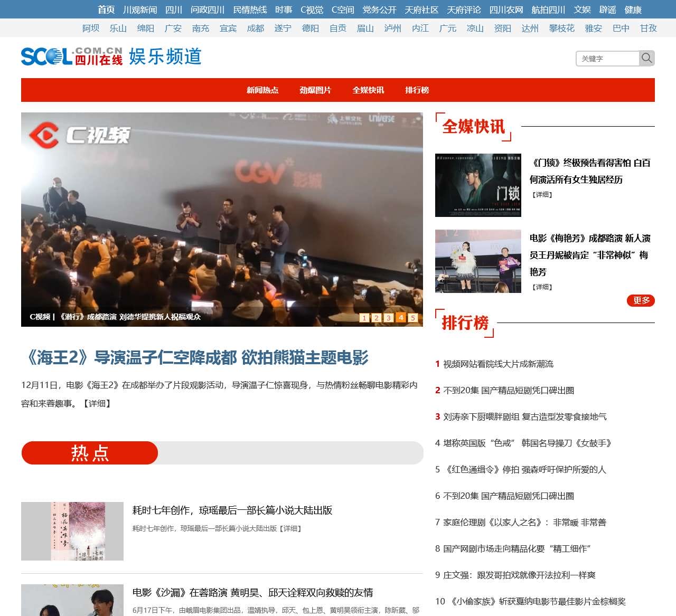Open 党务公开 in top navigation
The width and height of the screenshot is (676, 616).
tap(379, 10)
